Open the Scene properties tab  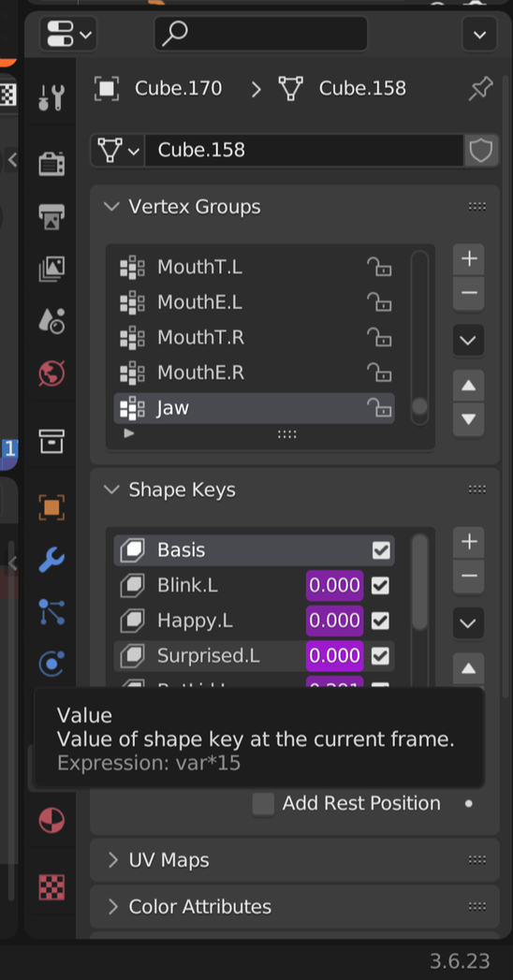click(51, 321)
